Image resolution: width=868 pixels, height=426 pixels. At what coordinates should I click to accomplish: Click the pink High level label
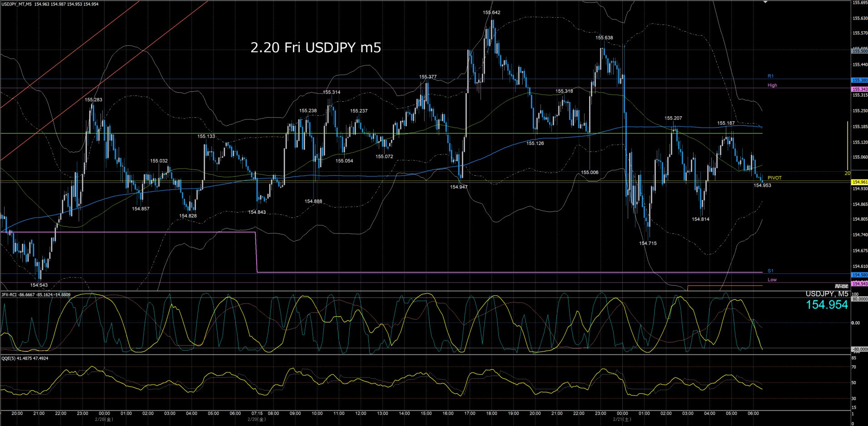point(772,85)
